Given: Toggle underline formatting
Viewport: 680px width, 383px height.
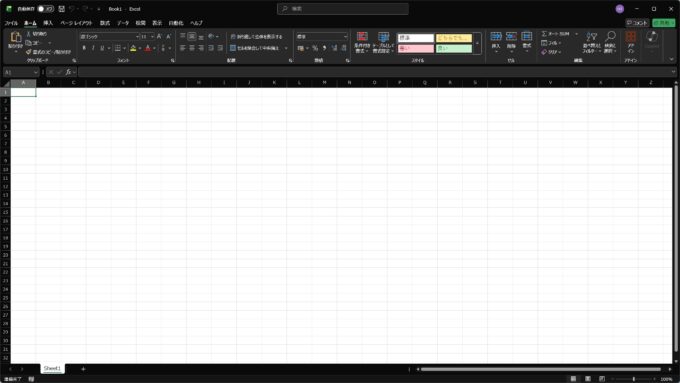Looking at the screenshot, I should point(102,48).
